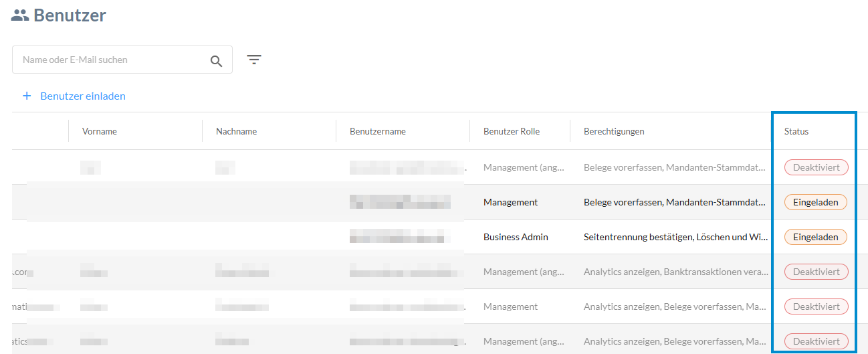
Task: Click the Benutzer Rolle column header
Action: (x=511, y=131)
